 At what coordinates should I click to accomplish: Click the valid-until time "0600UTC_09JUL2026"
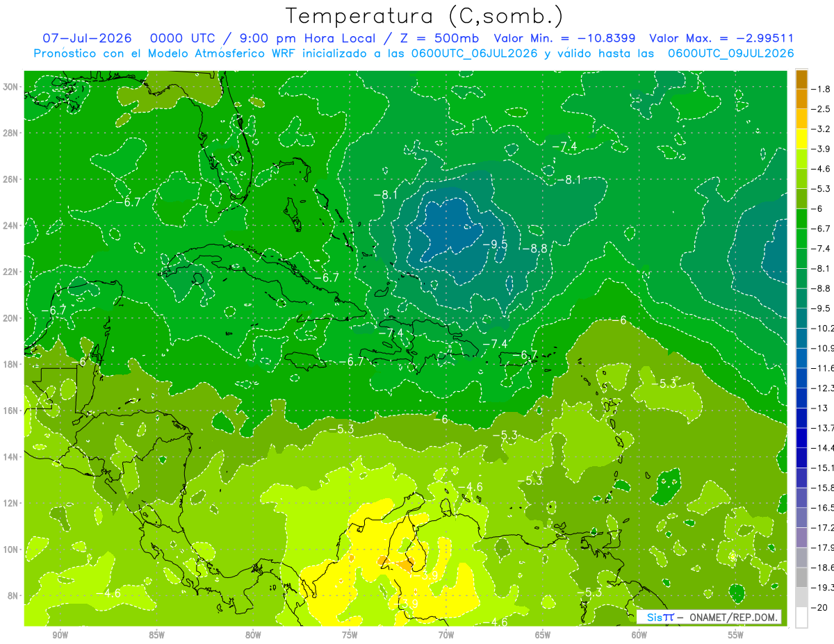(x=730, y=53)
